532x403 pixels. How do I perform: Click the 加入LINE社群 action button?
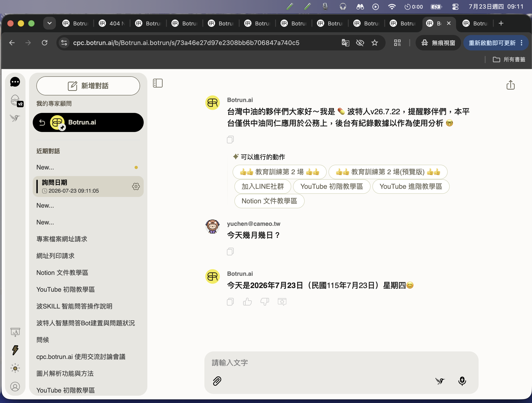pyautogui.click(x=263, y=187)
